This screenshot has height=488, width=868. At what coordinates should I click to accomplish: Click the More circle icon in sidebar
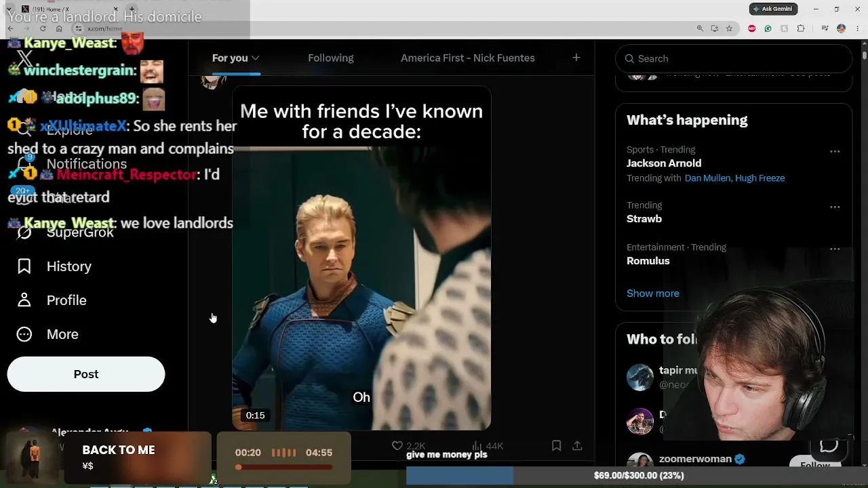tap(24, 334)
